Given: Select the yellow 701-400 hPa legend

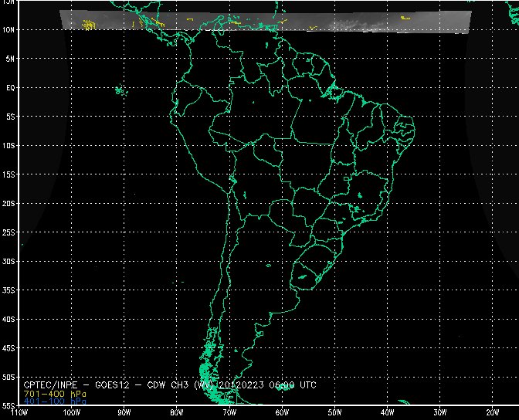Looking at the screenshot, I should pos(55,395).
